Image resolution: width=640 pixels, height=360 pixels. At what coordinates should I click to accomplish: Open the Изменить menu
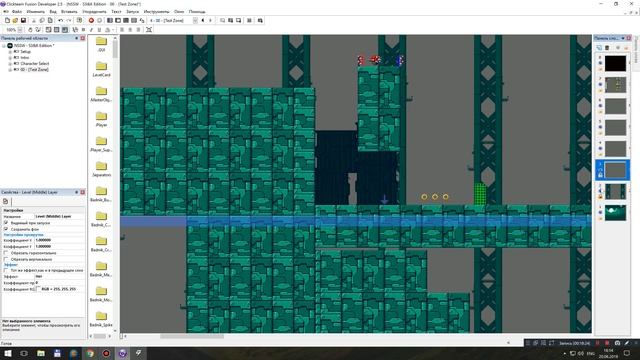coord(36,11)
